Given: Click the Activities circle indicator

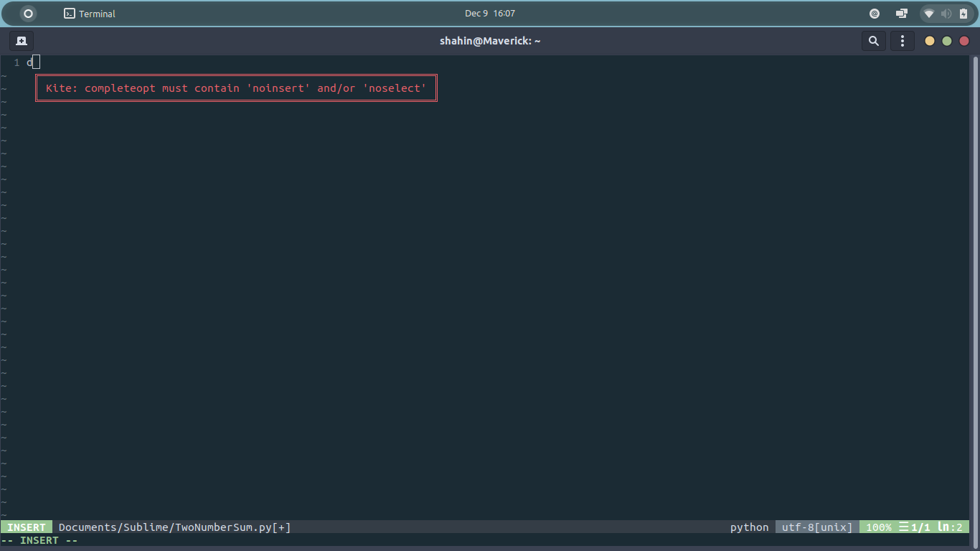Looking at the screenshot, I should 27,13.
